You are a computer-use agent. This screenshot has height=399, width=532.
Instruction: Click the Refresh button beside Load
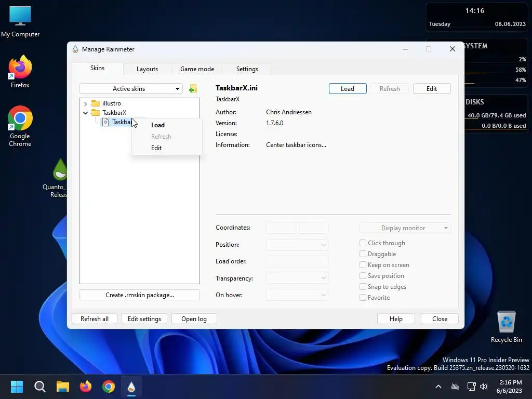(390, 88)
